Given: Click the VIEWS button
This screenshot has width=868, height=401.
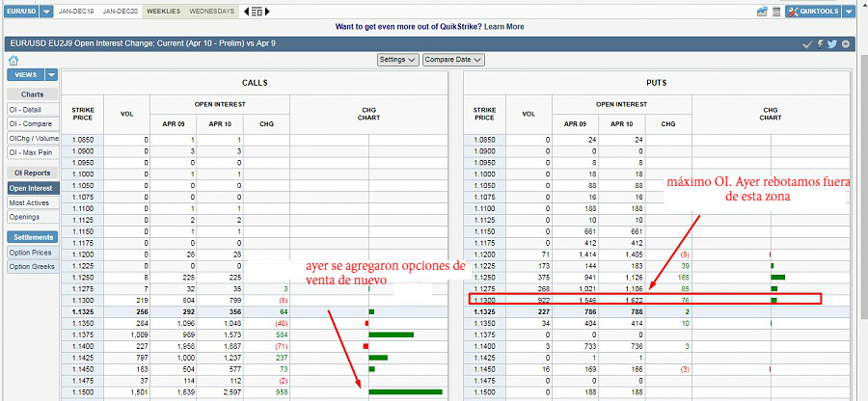Looking at the screenshot, I should 25,74.
